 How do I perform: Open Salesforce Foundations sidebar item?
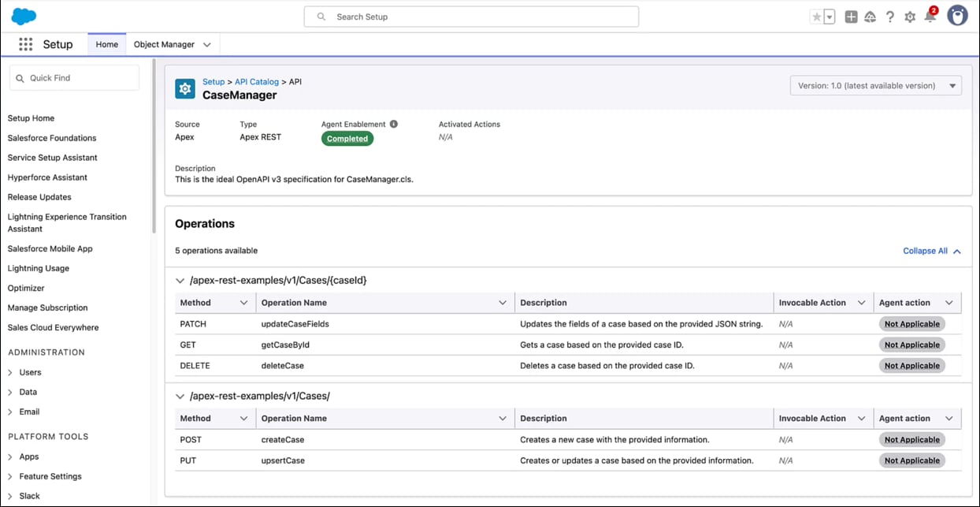[x=52, y=138]
